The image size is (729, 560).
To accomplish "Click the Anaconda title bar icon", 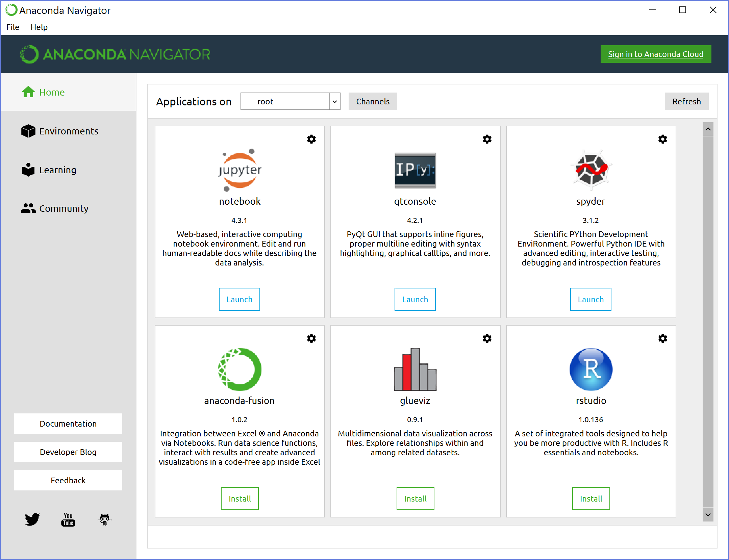I will [x=11, y=10].
